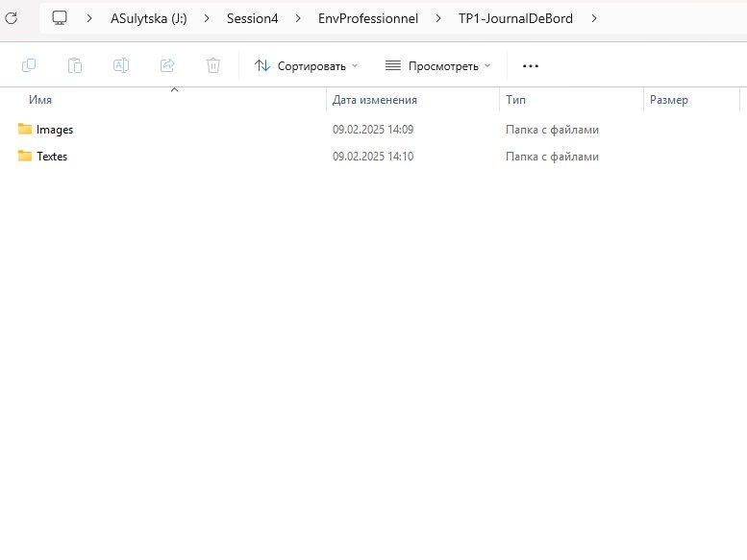Sort by the Дата изменения column header
747x560 pixels.
pos(374,100)
